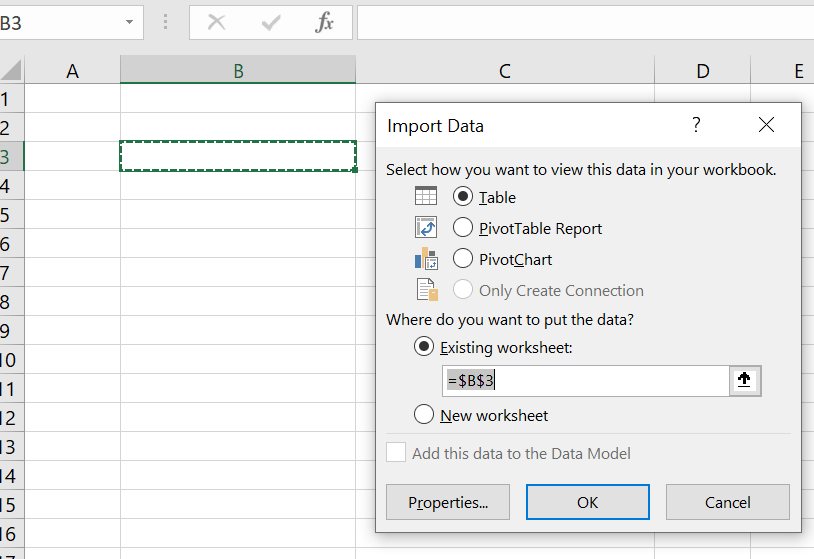814x559 pixels.
Task: Select column A header
Action: (72, 71)
